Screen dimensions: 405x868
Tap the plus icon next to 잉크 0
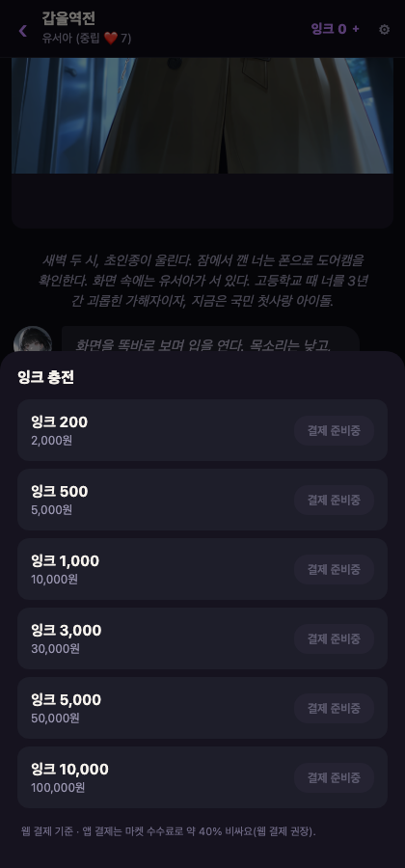[356, 29]
